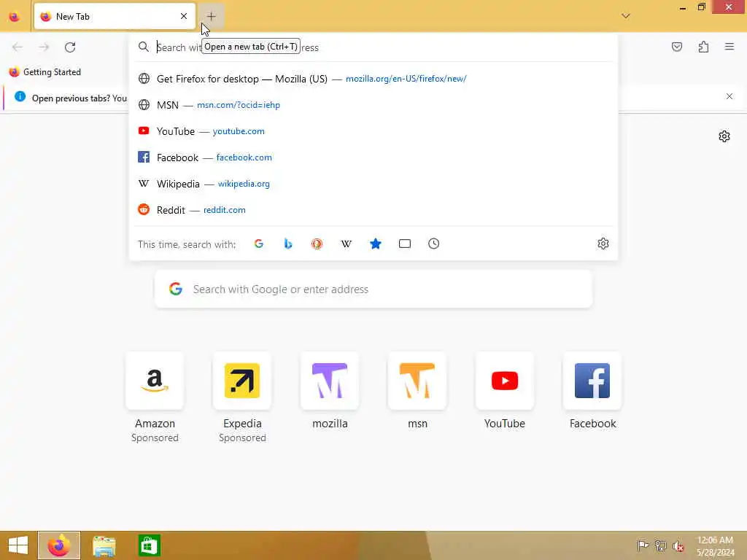Expand the list all tabs chevron
This screenshot has width=747, height=560.
(625, 16)
